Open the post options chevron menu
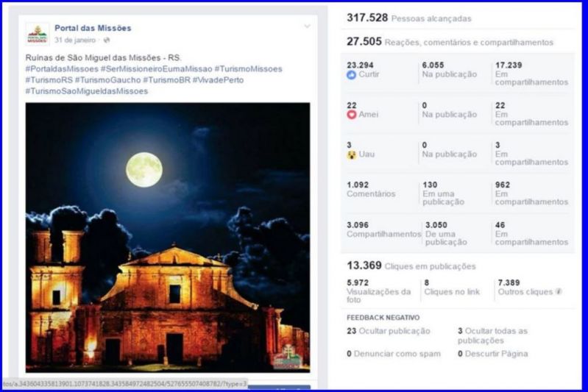This screenshot has height=392, width=588. 307,26
